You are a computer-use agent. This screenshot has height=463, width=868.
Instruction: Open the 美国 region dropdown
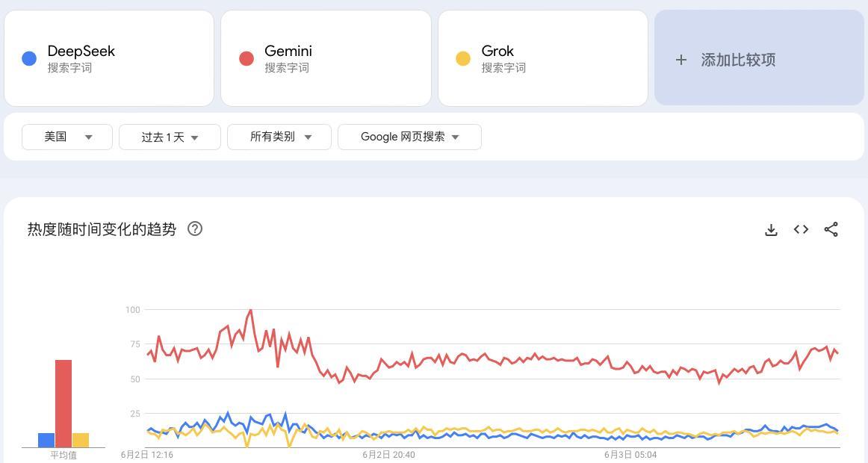pyautogui.click(x=67, y=137)
